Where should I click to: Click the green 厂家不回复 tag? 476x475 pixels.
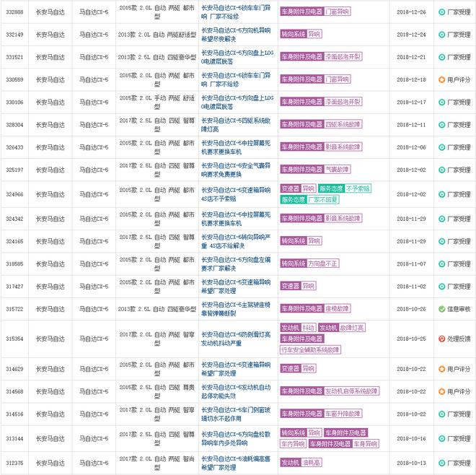tap(323, 200)
